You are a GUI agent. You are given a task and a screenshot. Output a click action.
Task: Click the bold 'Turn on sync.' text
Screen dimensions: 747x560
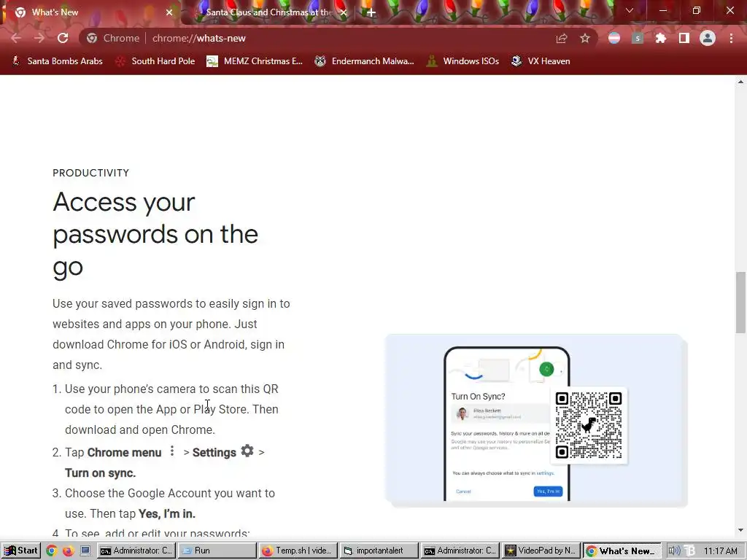[101, 472]
